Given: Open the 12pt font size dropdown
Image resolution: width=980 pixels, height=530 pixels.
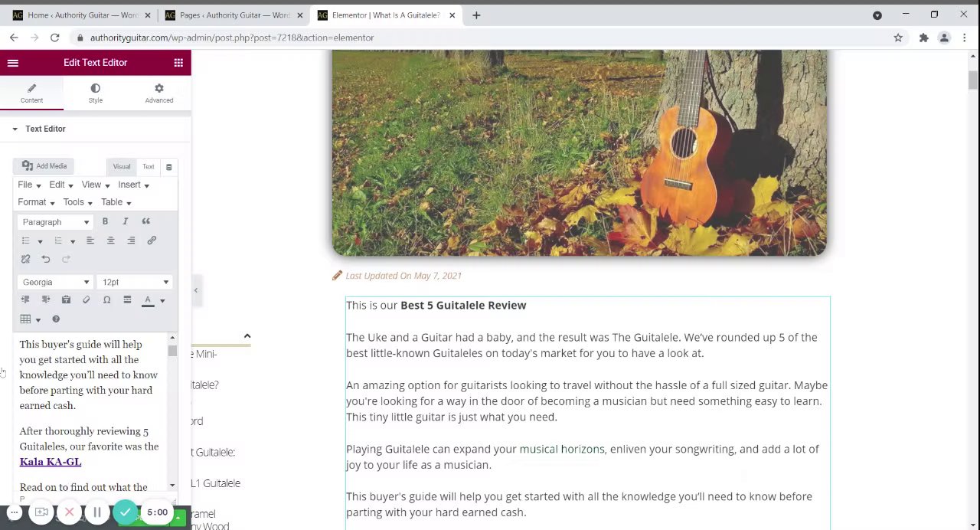Looking at the screenshot, I should [135, 282].
